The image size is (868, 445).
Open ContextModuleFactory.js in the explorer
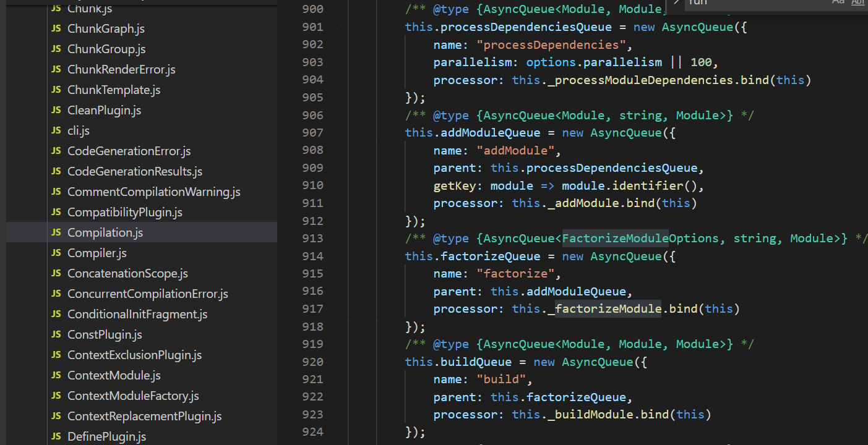pos(133,396)
